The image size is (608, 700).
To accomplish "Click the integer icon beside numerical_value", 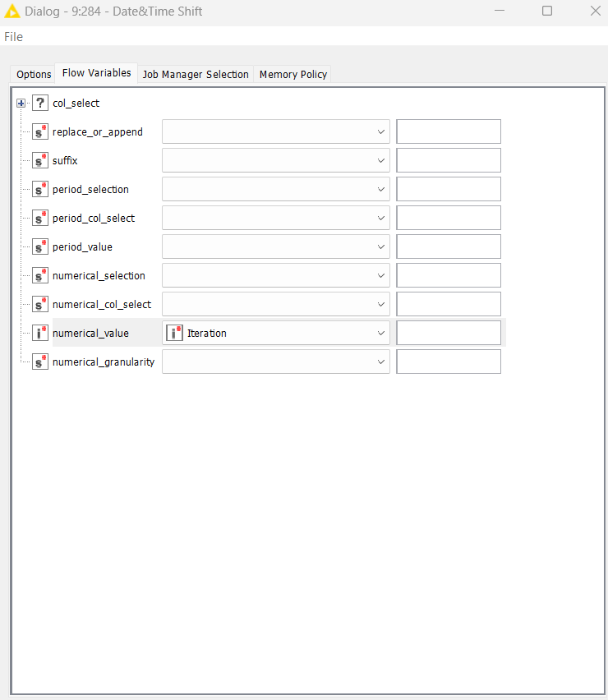I will (40, 334).
